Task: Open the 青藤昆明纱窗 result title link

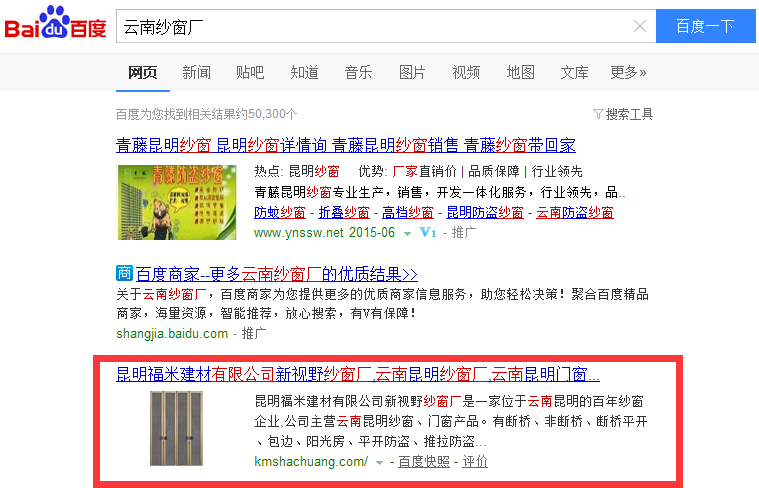Action: coord(346,144)
